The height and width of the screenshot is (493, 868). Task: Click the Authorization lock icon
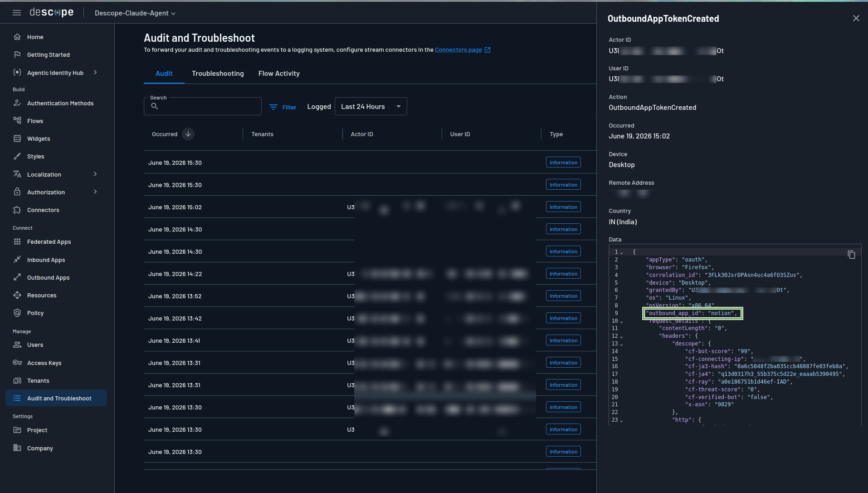[17, 192]
